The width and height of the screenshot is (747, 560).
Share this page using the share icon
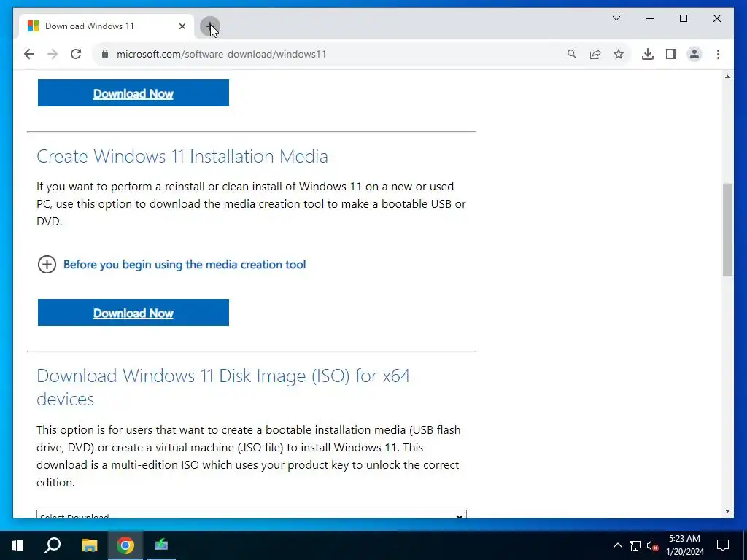[x=595, y=54]
